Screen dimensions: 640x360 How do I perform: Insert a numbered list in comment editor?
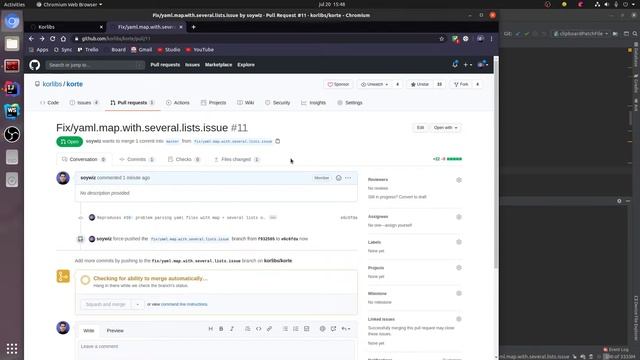click(296, 329)
